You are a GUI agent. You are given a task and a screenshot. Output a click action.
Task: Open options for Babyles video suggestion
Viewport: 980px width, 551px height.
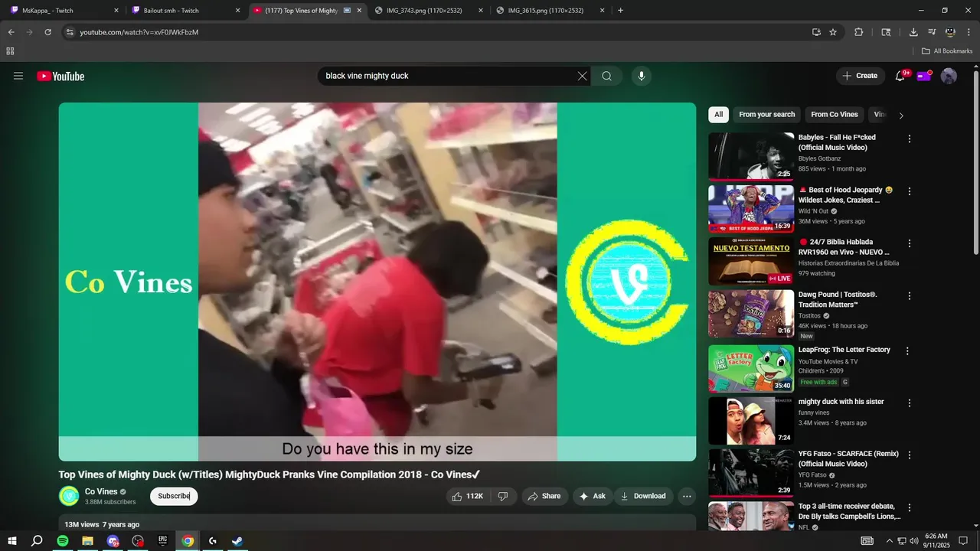(x=910, y=139)
